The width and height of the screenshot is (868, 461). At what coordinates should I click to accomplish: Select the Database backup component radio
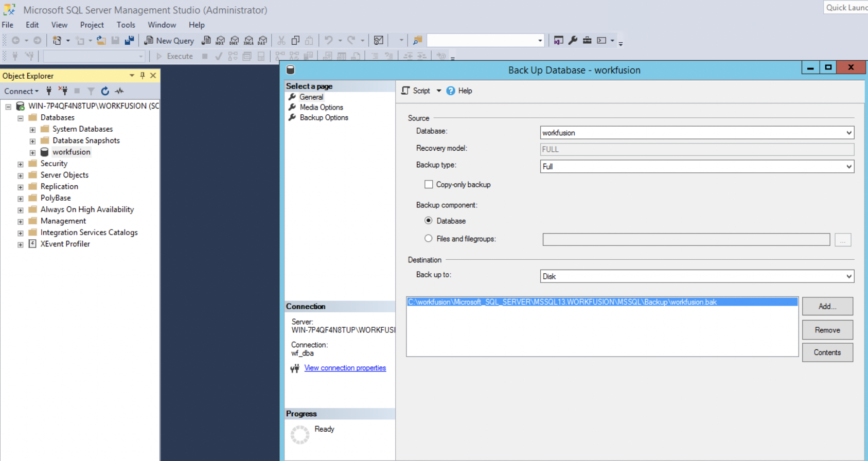(x=429, y=221)
